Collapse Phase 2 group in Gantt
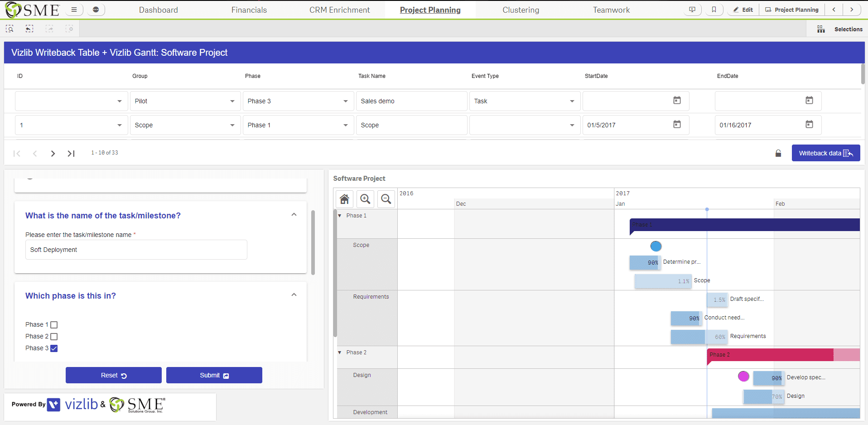The width and height of the screenshot is (868, 425). tap(340, 353)
